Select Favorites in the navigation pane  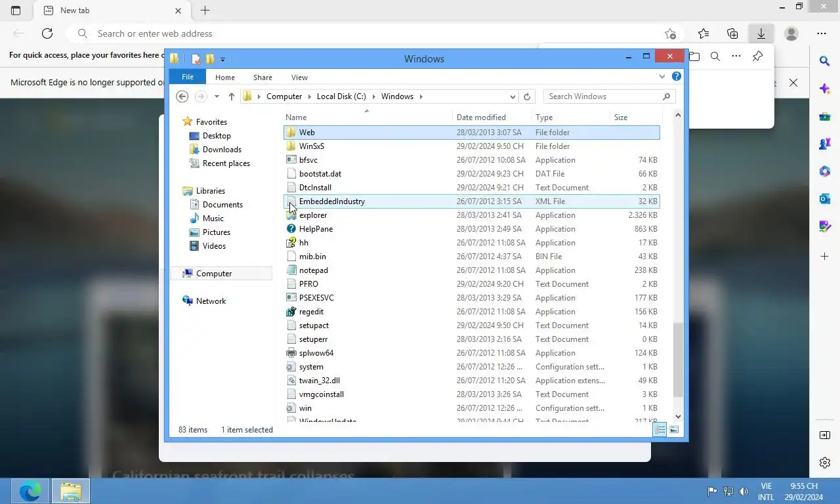(x=211, y=122)
